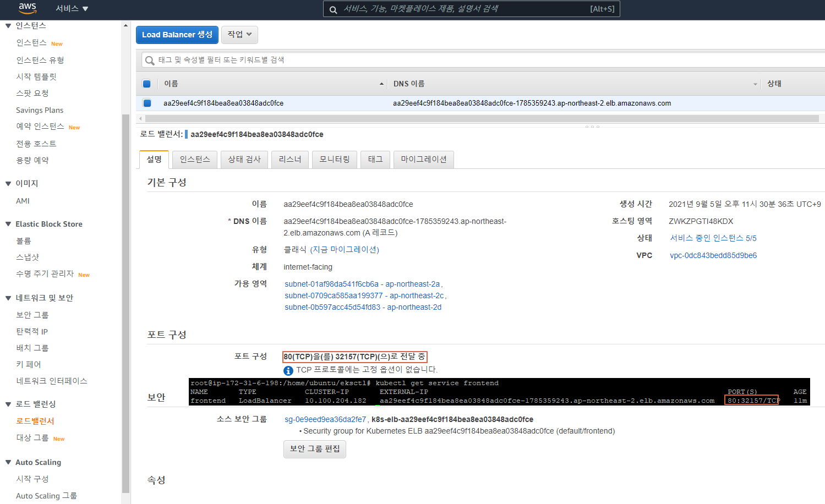Click the left arrow of horizontal table scrollbar
The width and height of the screenshot is (825, 504).
[140, 118]
